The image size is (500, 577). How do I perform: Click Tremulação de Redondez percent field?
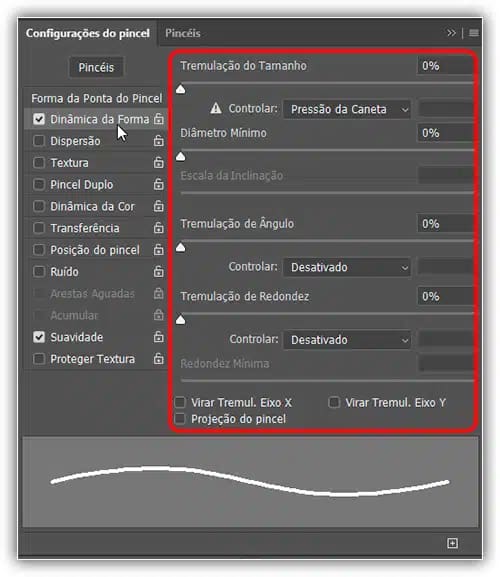pyautogui.click(x=445, y=296)
